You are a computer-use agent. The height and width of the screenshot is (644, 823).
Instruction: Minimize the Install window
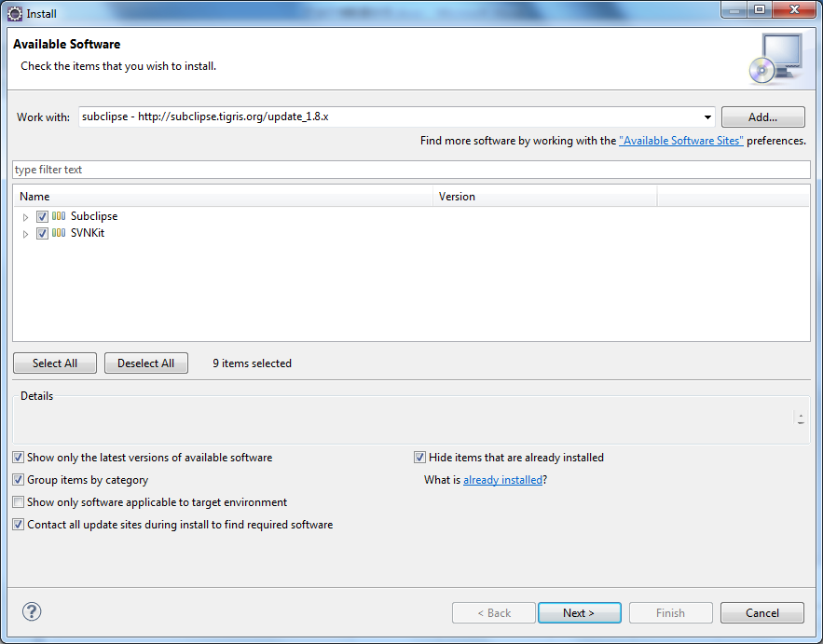click(734, 9)
